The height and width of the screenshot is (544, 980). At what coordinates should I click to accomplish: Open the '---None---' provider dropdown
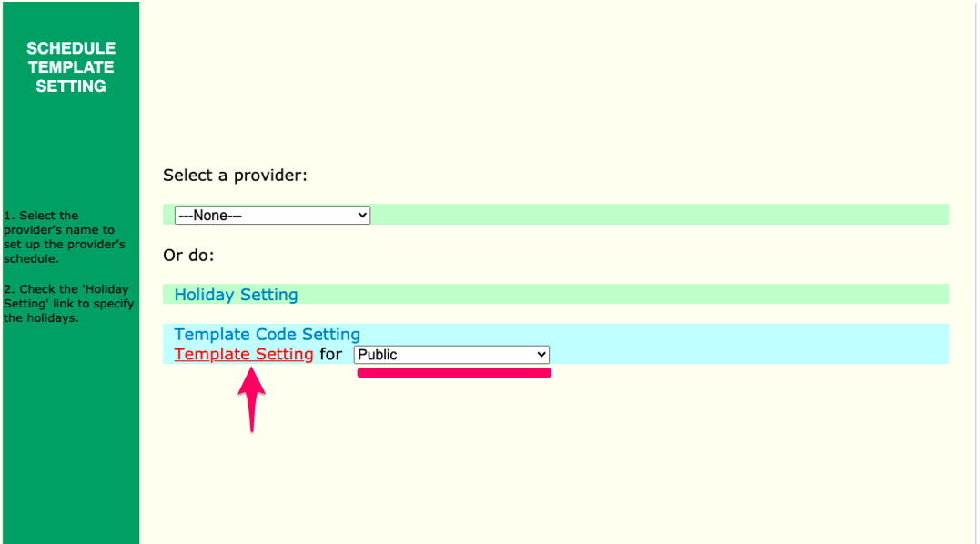point(271,216)
